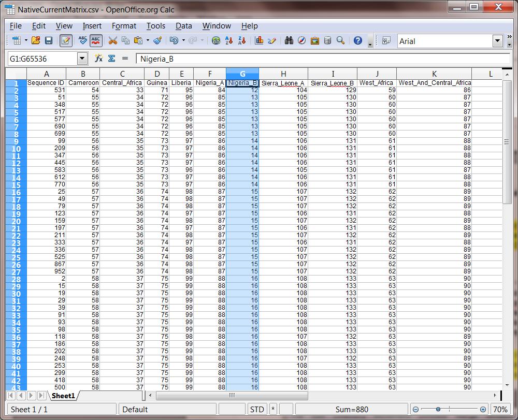Screen dimensions: 518x420
Task: Zoom in with the plus button
Action: click(x=483, y=410)
